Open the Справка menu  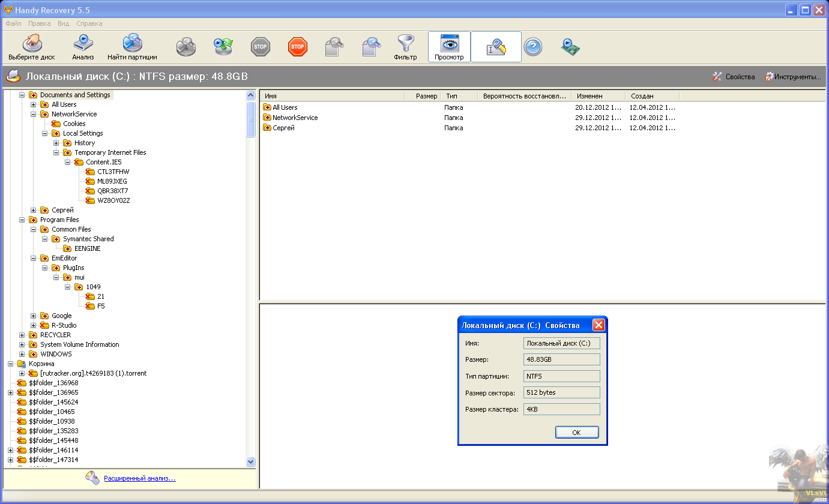89,23
